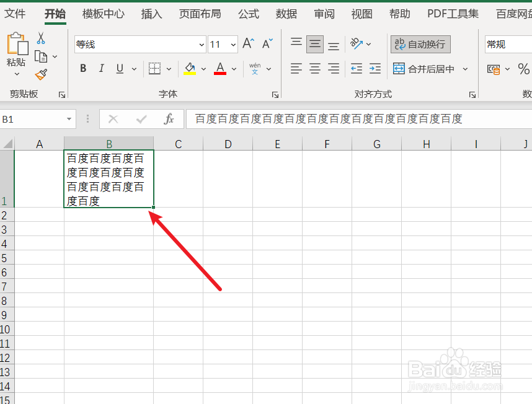532x404 pixels.
Task: Open the 文件 menu
Action: coord(15,14)
